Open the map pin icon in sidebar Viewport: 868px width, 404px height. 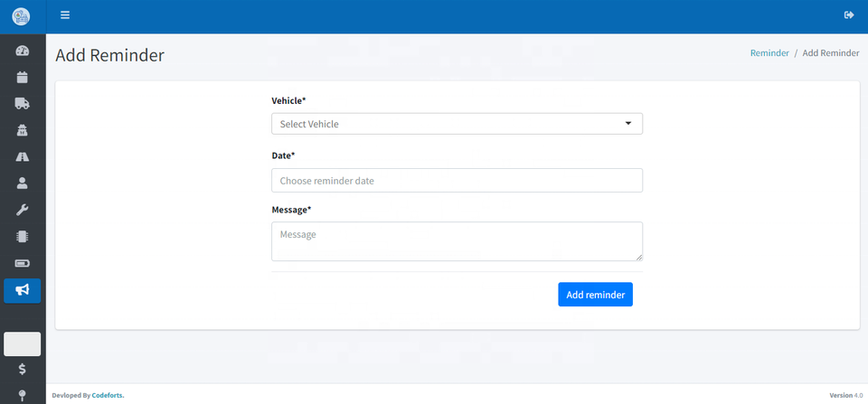pyautogui.click(x=23, y=395)
